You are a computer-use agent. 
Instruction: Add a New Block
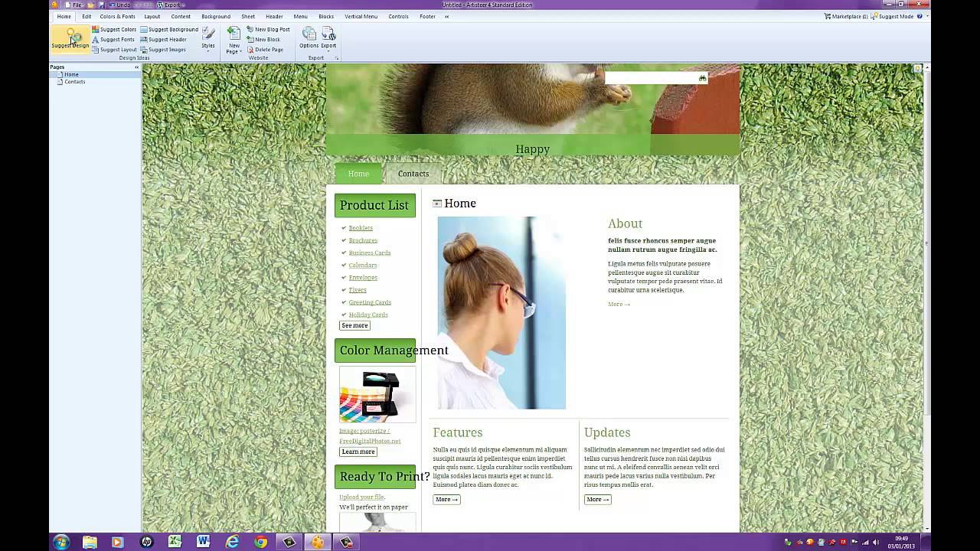[263, 39]
